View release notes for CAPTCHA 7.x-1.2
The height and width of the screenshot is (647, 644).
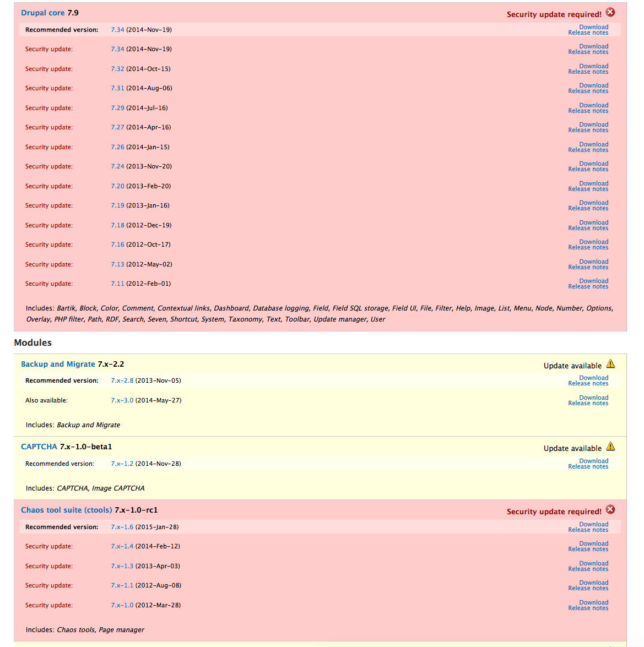click(x=588, y=467)
